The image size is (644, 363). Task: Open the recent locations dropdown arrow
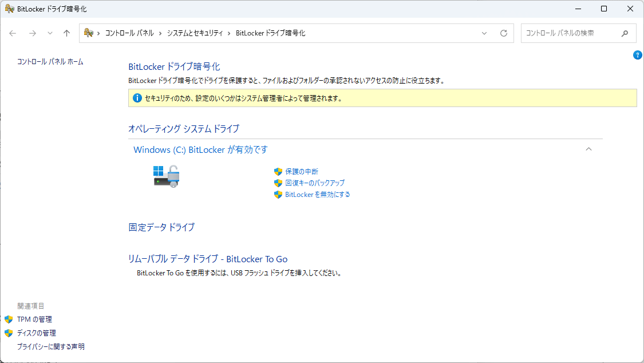[x=50, y=33]
